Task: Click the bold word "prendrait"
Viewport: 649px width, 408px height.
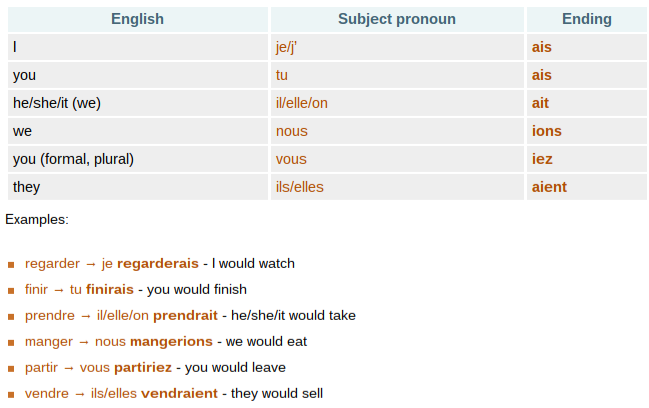Action: (186, 316)
